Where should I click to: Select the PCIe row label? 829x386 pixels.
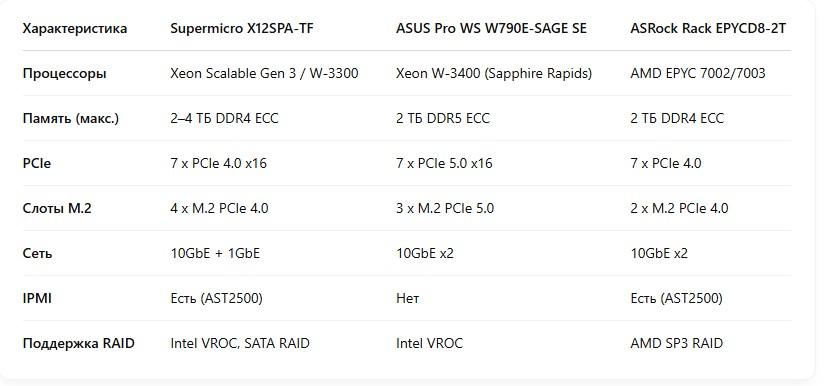coord(37,163)
